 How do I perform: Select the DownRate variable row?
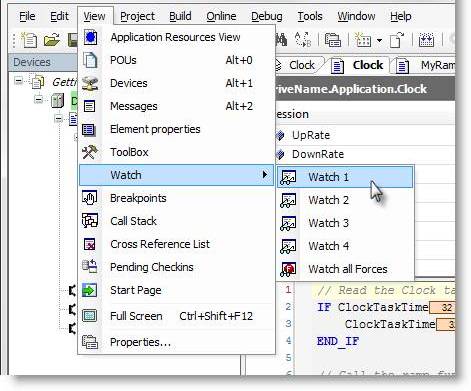coord(366,154)
